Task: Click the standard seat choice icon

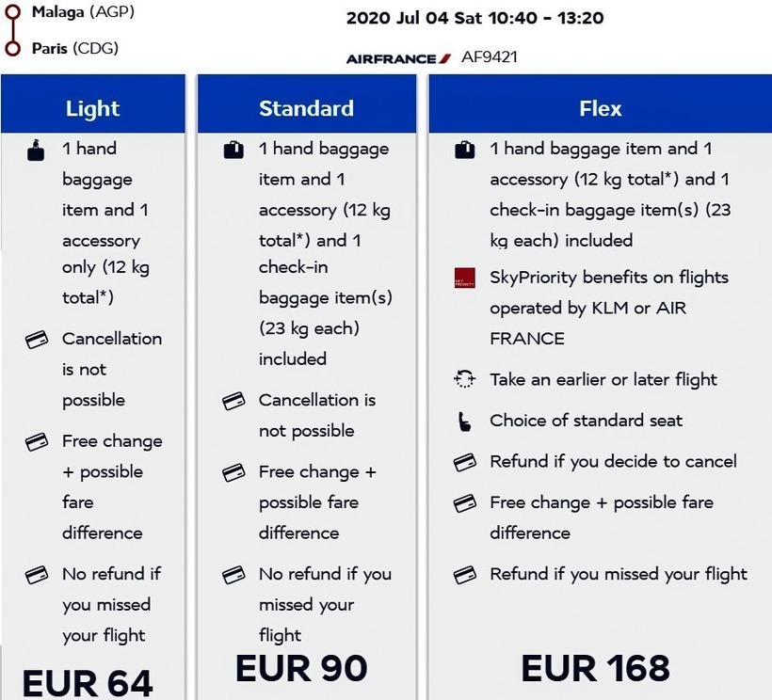Action: click(464, 421)
